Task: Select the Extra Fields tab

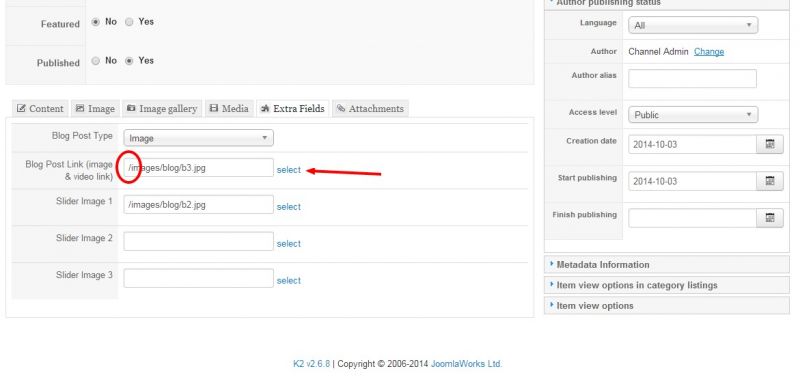Action: pos(293,109)
